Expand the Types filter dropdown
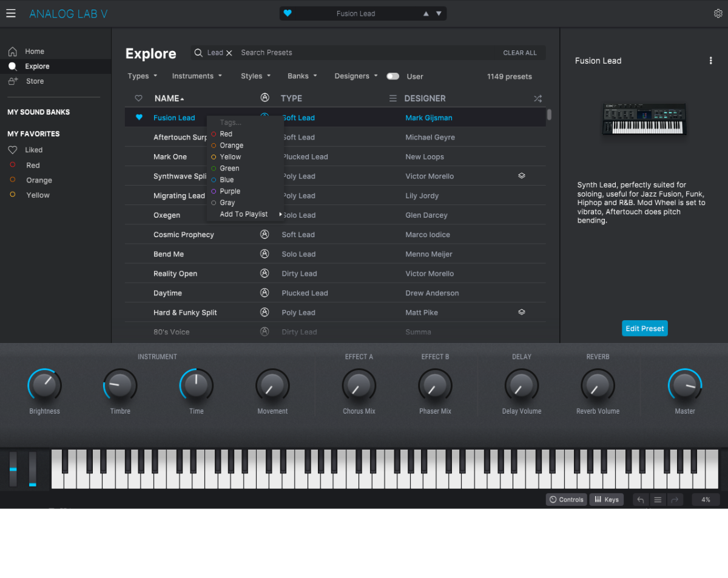The width and height of the screenshot is (728, 578). (x=143, y=76)
